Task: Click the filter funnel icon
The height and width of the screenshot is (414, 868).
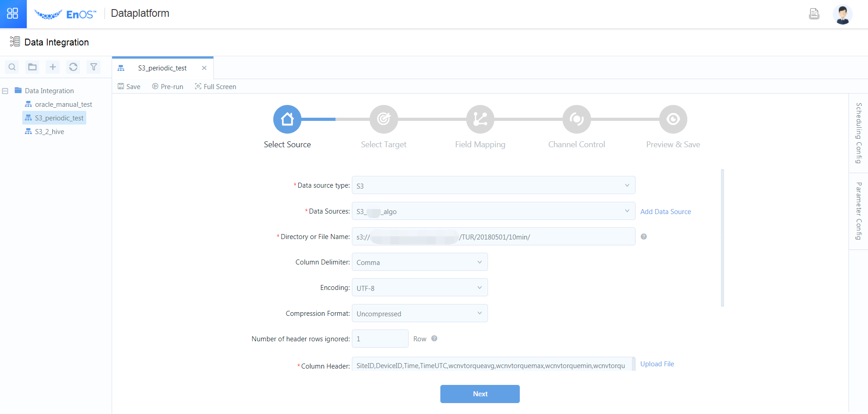Action: click(x=94, y=67)
